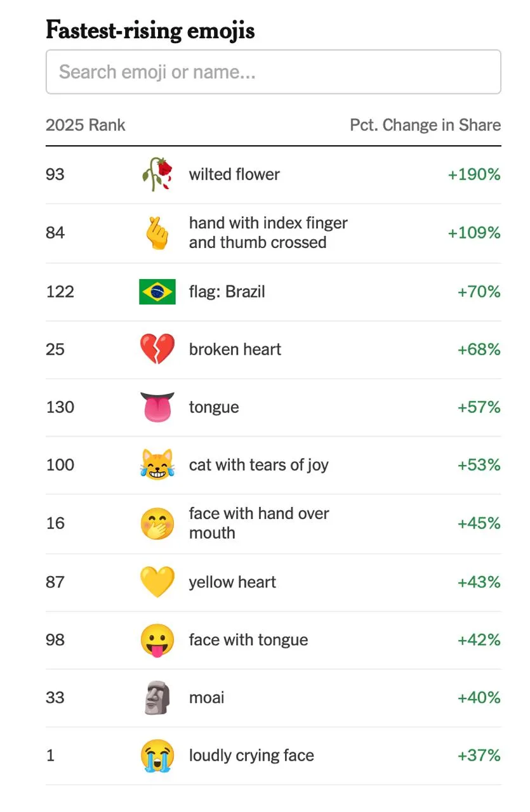Click the cat with tears of joy emoji
The image size is (530, 812).
tap(157, 465)
